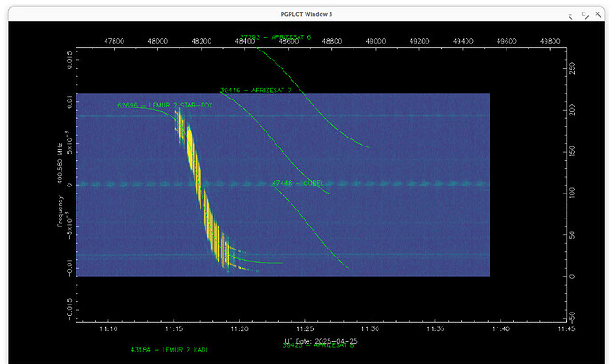Click the 49400 top axis label
The height and width of the screenshot is (364, 613).
tap(463, 41)
